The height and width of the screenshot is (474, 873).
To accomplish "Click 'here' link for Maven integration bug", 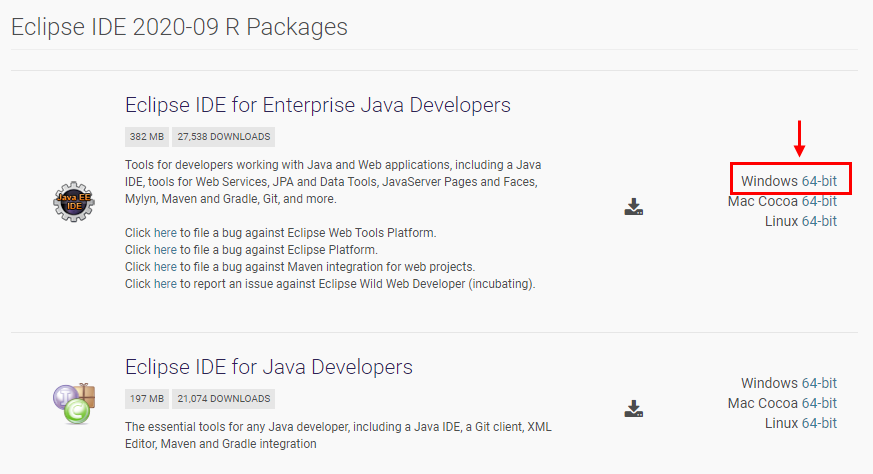I will [165, 267].
